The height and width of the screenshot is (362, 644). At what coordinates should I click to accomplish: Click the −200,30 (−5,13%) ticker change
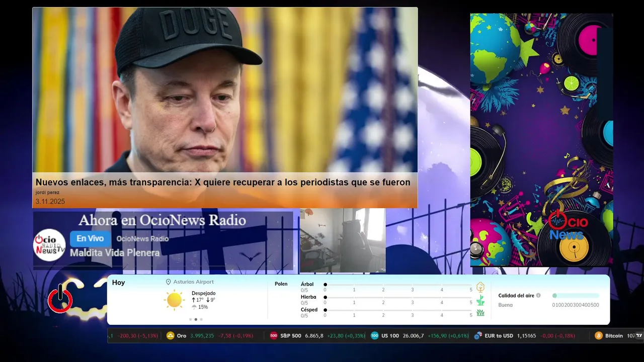click(x=138, y=336)
